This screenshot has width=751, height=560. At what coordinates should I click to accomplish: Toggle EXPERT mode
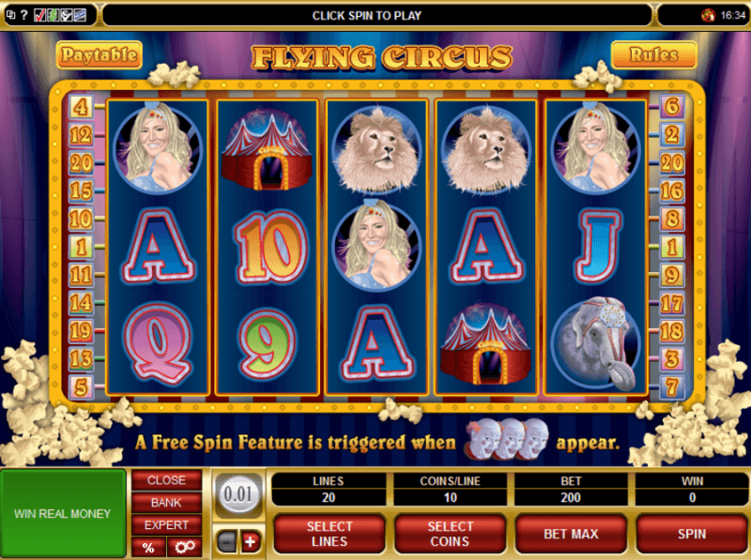[x=167, y=525]
